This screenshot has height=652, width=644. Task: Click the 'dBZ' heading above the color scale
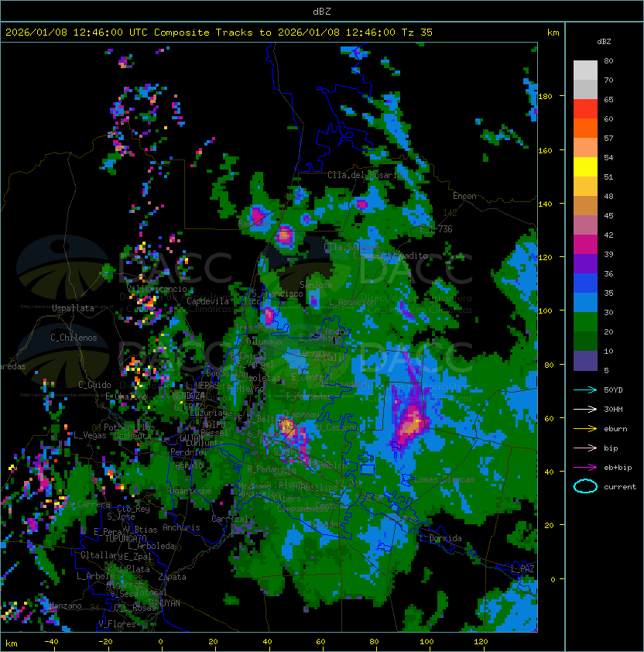[x=604, y=42]
